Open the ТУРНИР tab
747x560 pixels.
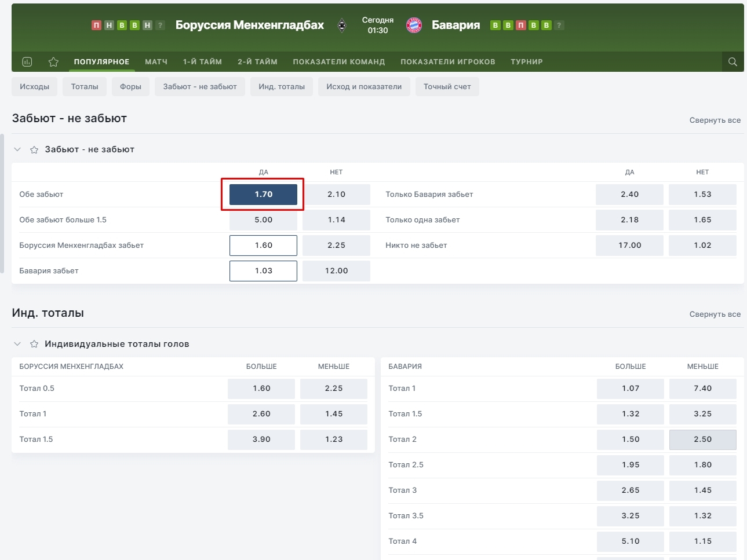(527, 61)
